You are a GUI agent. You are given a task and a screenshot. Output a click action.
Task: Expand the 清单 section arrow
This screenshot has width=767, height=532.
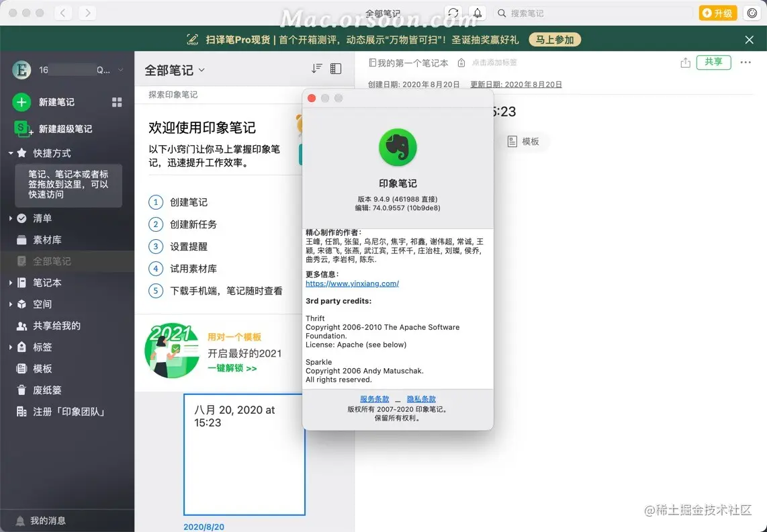(10, 218)
